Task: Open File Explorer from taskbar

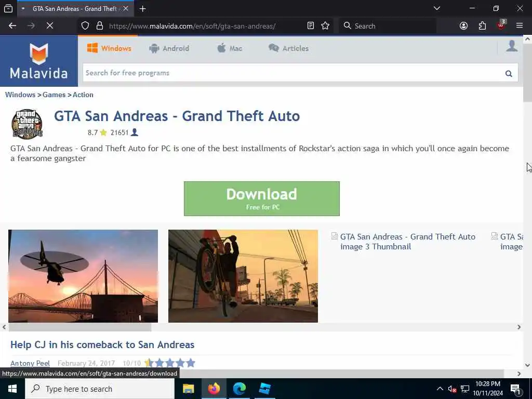Action: (188, 389)
